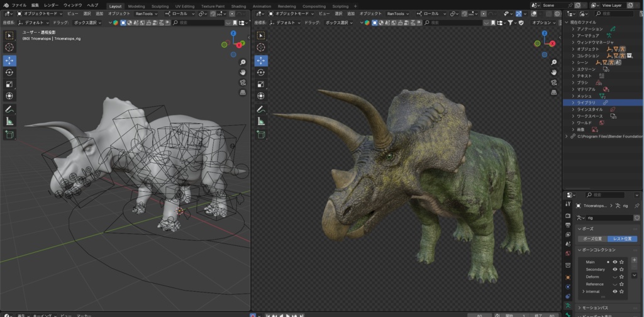644x317 pixels.
Task: Expand the Armature row in outliner
Action: [574, 36]
